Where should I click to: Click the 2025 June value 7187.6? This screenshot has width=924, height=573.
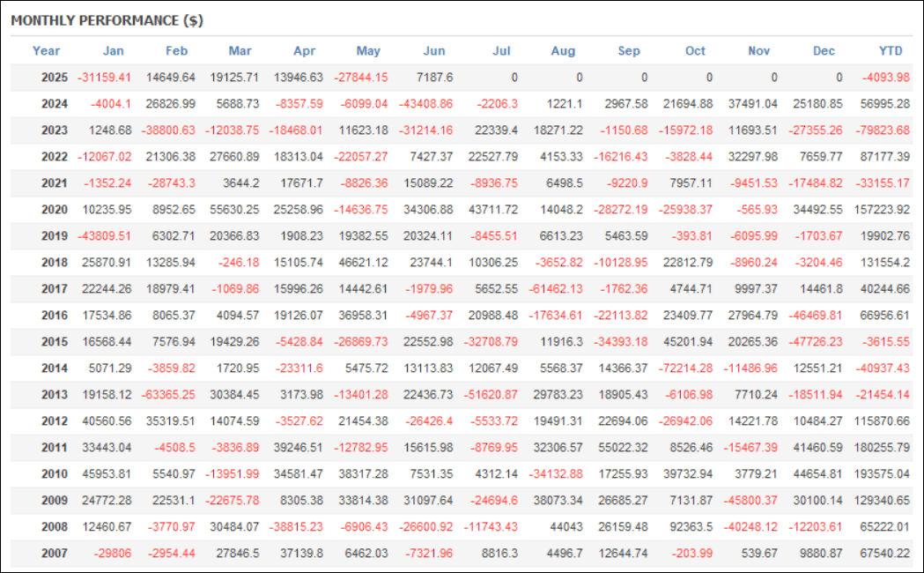tap(434, 78)
